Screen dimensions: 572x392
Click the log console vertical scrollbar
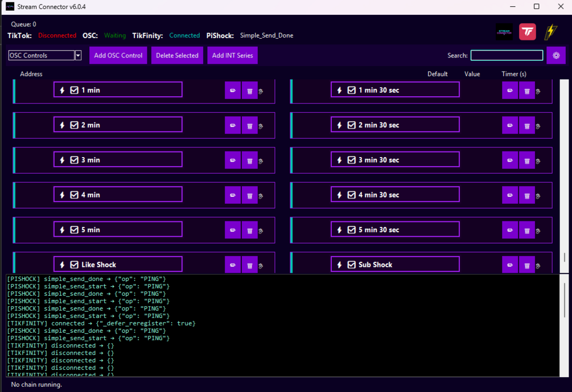565,325
